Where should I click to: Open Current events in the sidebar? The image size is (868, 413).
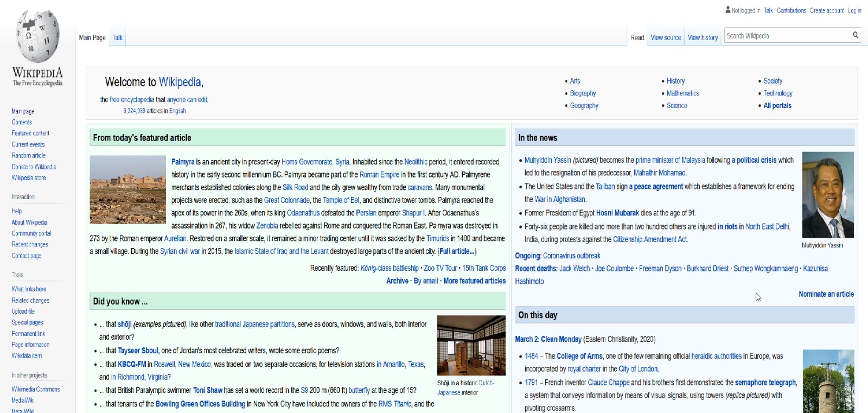tap(28, 144)
